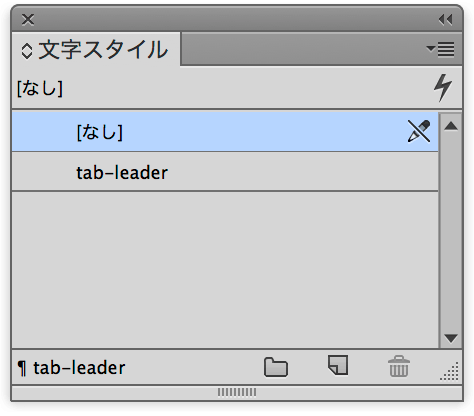The height and width of the screenshot is (416, 474).
Task: Click the scrollbar down arrow
Action: click(x=451, y=338)
